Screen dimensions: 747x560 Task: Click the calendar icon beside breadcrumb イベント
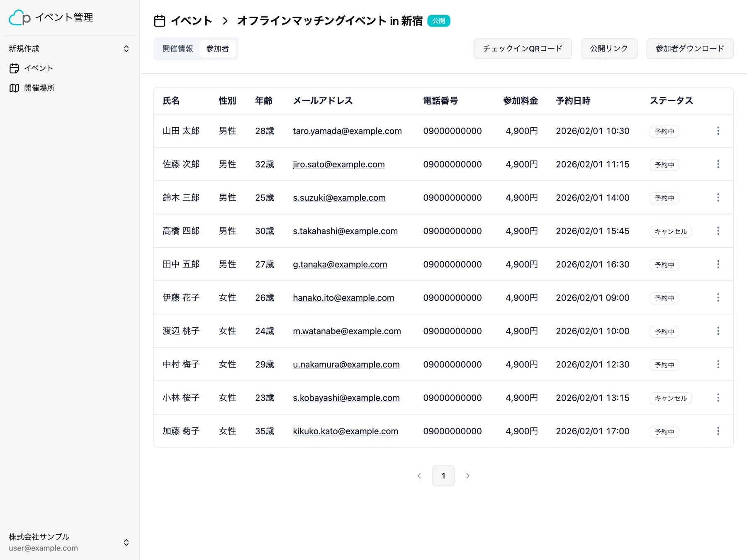(160, 20)
